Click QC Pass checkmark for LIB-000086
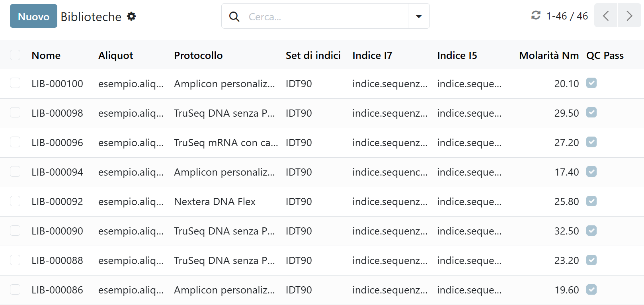Screen dimensions: 644x305 click(x=591, y=289)
